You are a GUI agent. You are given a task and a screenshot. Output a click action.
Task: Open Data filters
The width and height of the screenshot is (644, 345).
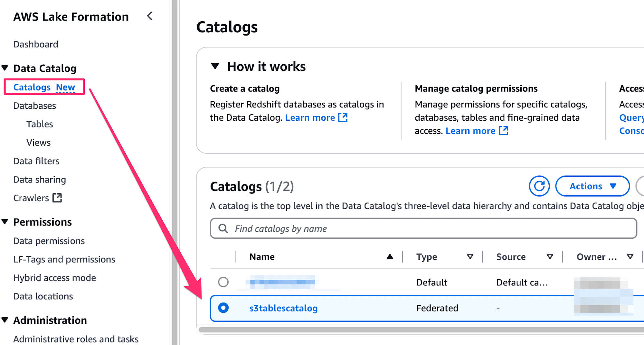click(36, 161)
